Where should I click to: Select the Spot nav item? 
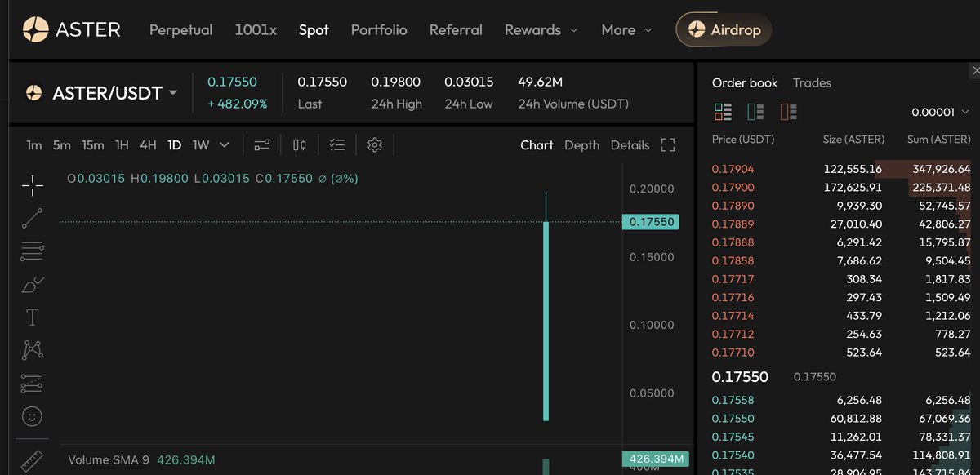tap(314, 30)
